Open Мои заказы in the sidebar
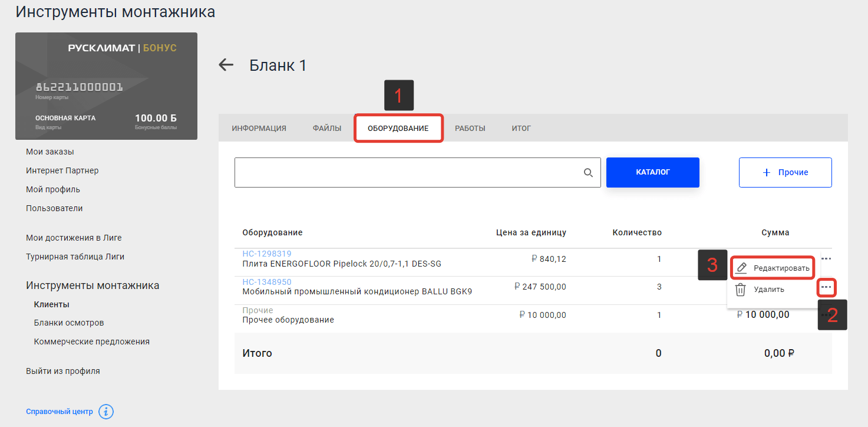The image size is (868, 427). pyautogui.click(x=50, y=152)
